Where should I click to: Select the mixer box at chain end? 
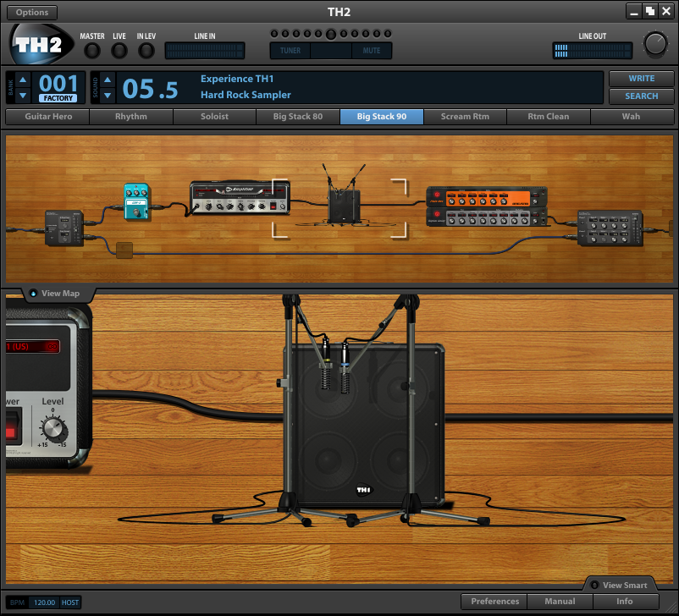[x=610, y=228]
